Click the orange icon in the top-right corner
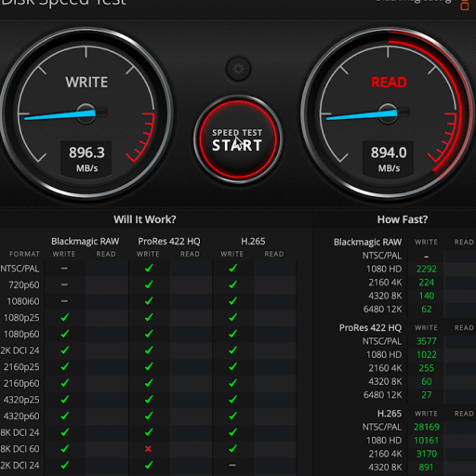The height and width of the screenshot is (476, 476). coord(465,6)
